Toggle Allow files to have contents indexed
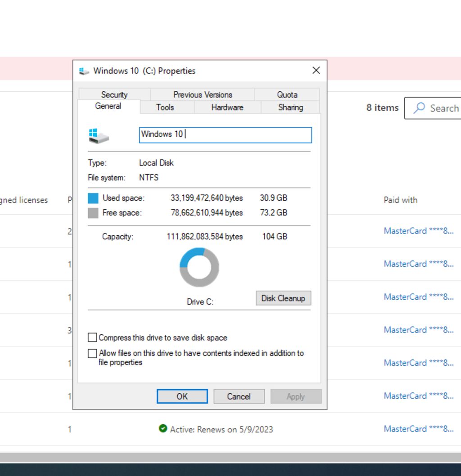The width and height of the screenshot is (461, 476). (92, 353)
